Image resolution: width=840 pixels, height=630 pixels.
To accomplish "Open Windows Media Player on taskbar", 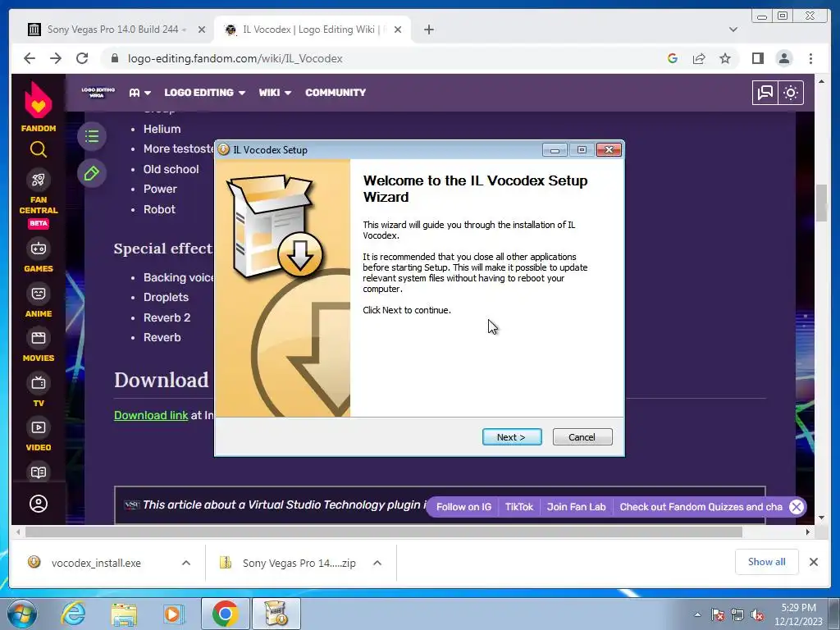I will point(174,614).
